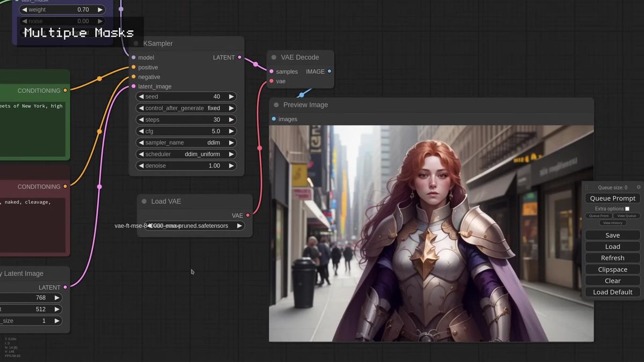This screenshot has height=362, width=644.
Task: Decrease cfg with the left arrow
Action: click(x=141, y=131)
